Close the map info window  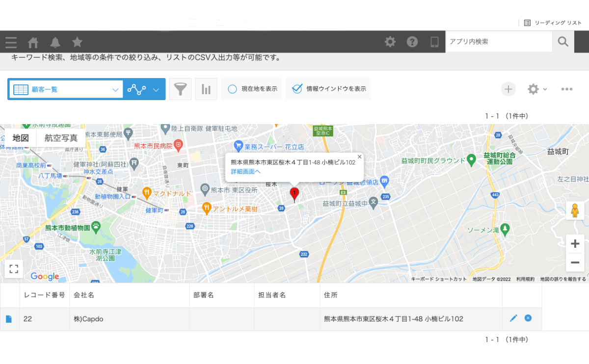tap(359, 157)
